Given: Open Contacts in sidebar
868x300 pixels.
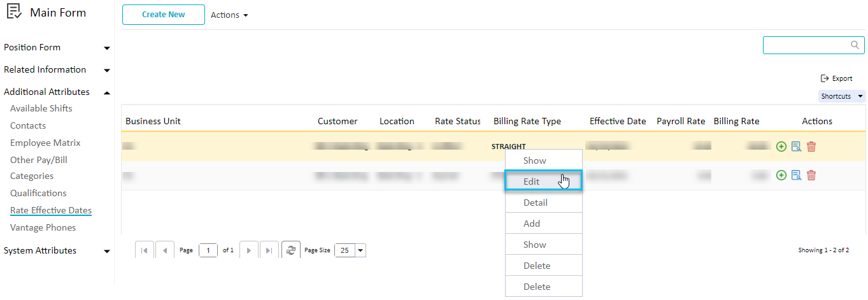Looking at the screenshot, I should point(28,125).
